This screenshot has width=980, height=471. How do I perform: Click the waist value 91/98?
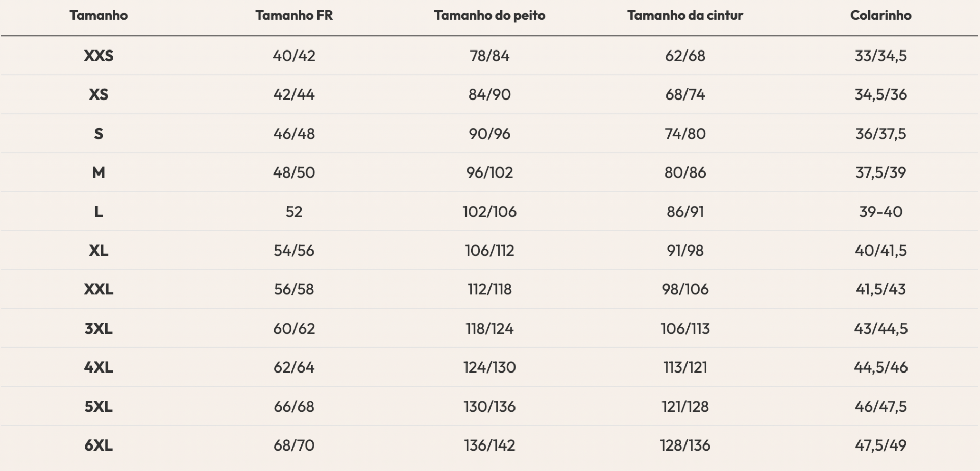click(685, 251)
